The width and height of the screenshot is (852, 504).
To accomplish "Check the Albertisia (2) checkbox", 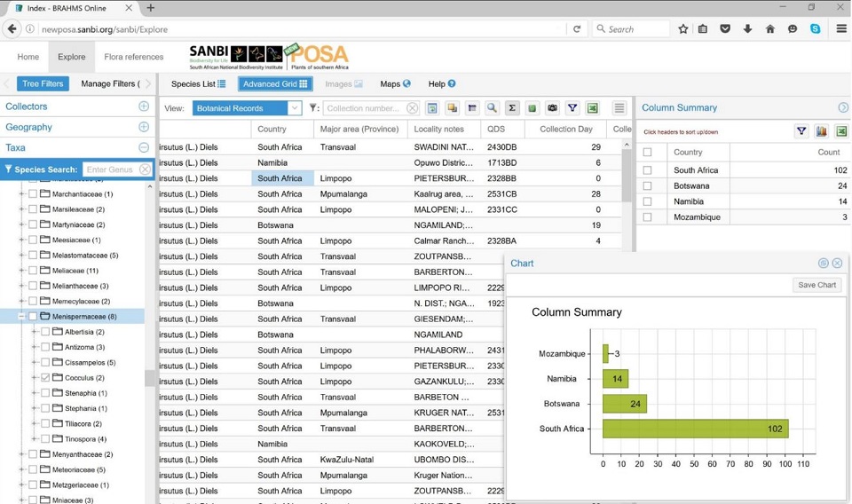I will pyautogui.click(x=45, y=331).
